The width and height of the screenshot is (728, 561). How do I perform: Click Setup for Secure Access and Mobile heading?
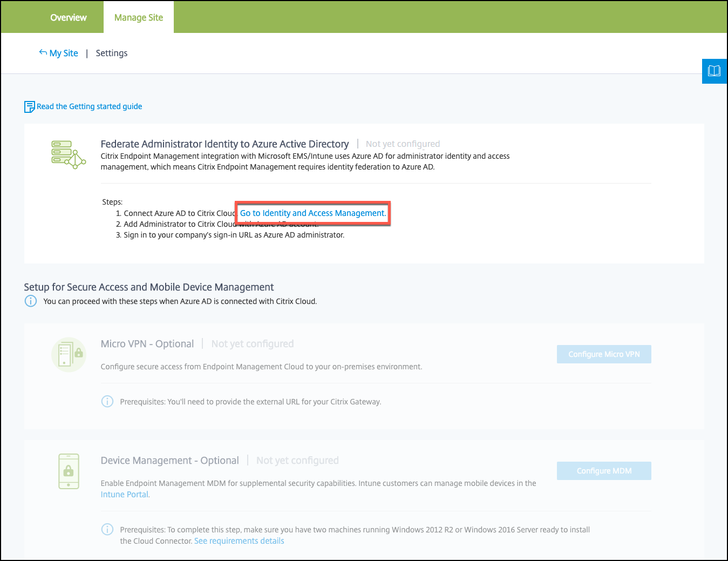click(x=149, y=287)
